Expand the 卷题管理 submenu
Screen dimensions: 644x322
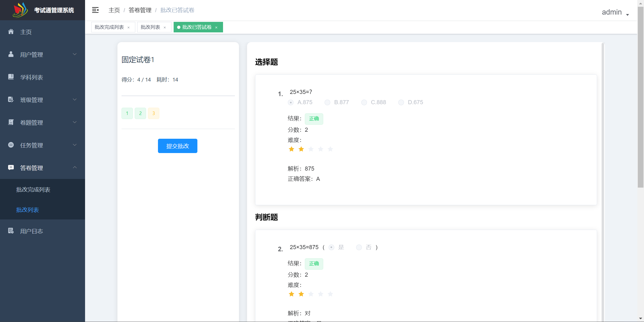click(x=75, y=122)
